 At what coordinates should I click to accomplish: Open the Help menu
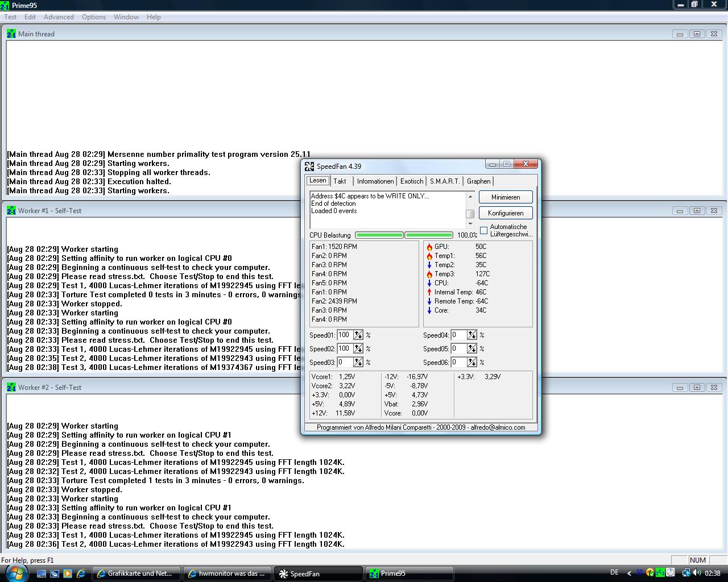[x=154, y=17]
